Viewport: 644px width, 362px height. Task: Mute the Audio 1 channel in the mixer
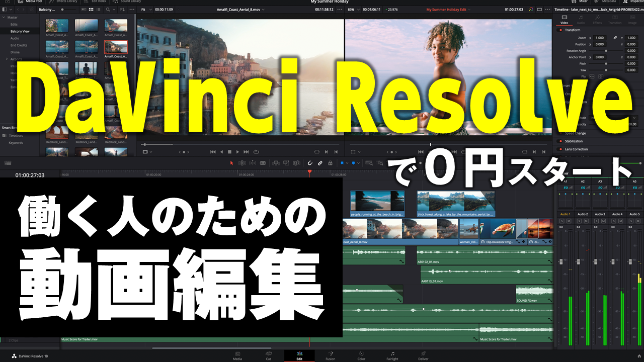(568, 221)
